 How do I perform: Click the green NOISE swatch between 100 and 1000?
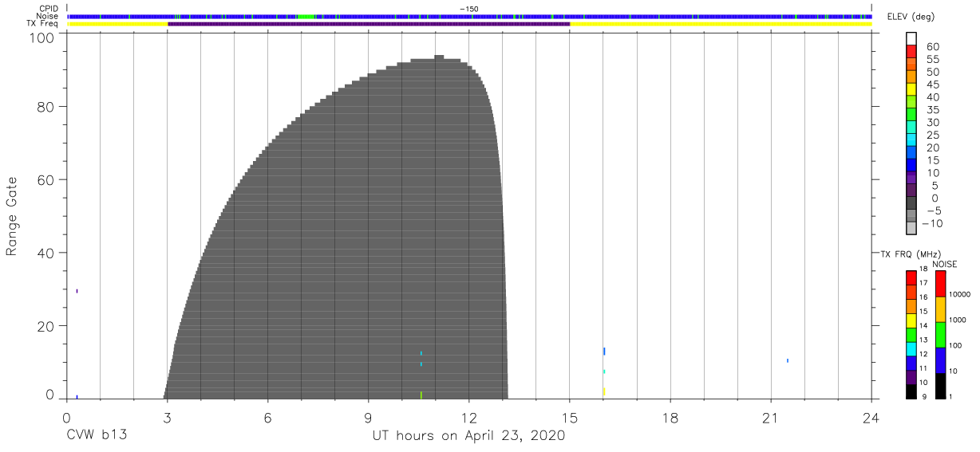(x=941, y=335)
